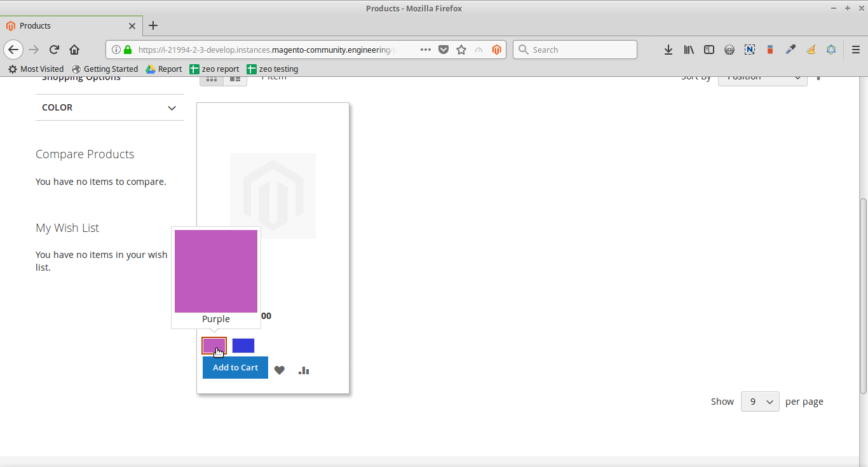868x467 pixels.
Task: Open the zeo testing bookmark
Action: point(272,69)
